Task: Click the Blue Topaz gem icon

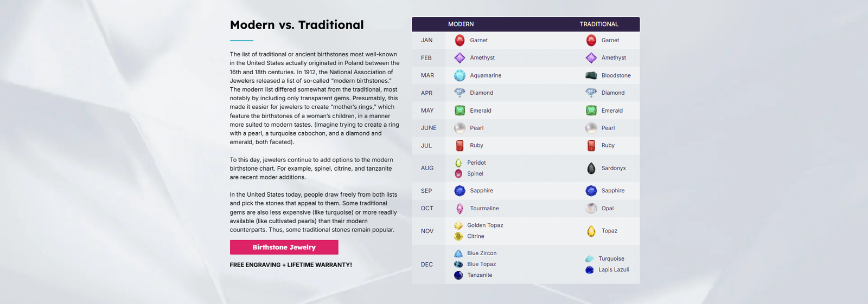Action: click(458, 264)
